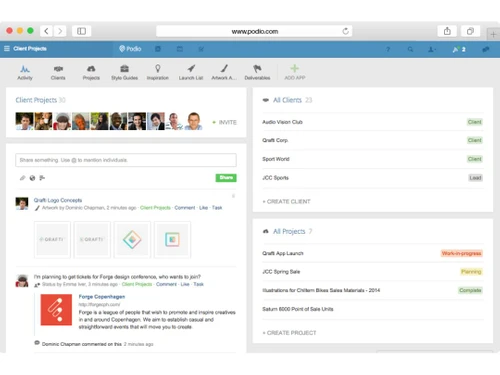
Task: Click the Share something text field
Action: [126, 160]
